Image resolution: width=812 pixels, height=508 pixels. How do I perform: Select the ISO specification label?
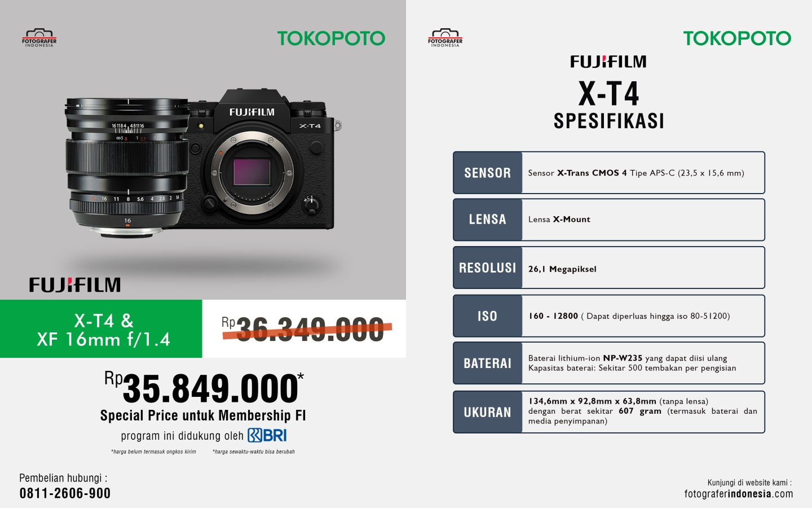[488, 316]
